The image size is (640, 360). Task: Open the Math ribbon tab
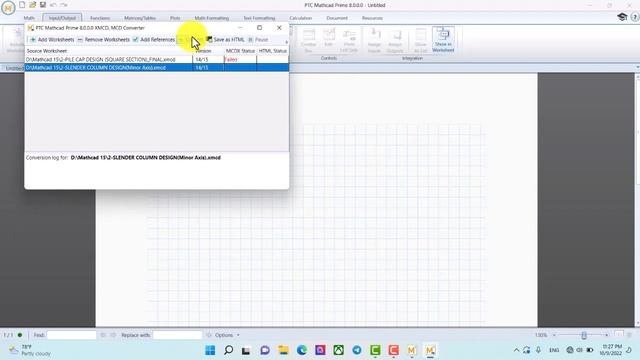point(29,18)
